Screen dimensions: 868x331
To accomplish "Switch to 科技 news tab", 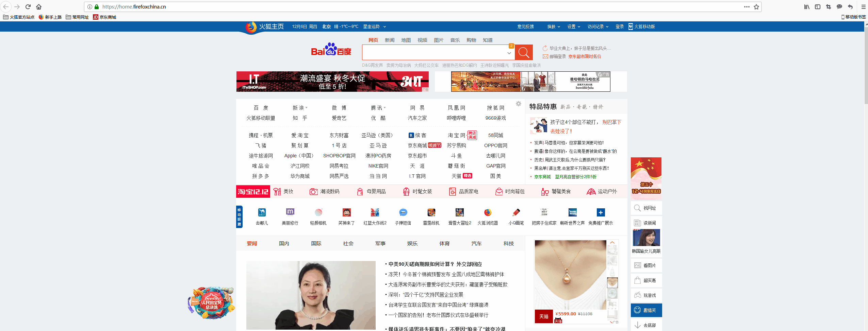I will click(509, 243).
